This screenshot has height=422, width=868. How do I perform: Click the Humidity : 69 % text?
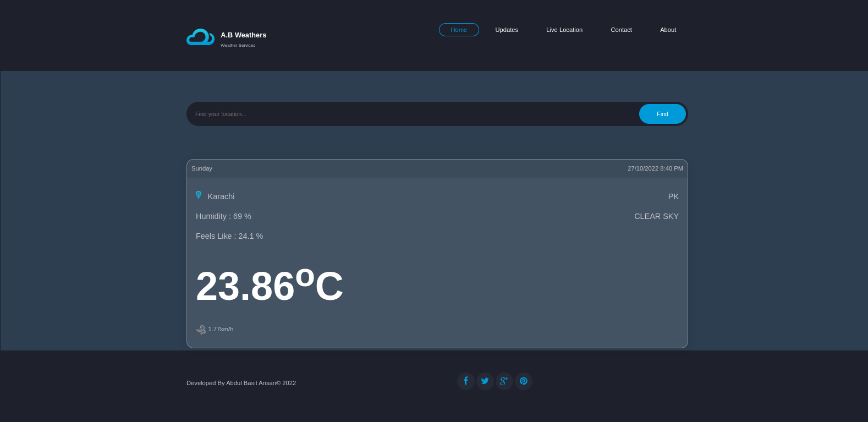pos(223,216)
